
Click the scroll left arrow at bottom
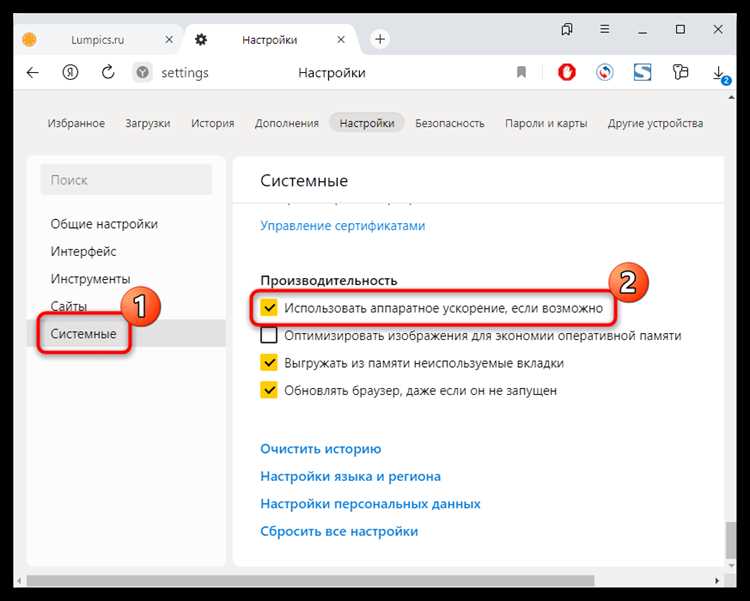pos(19,581)
